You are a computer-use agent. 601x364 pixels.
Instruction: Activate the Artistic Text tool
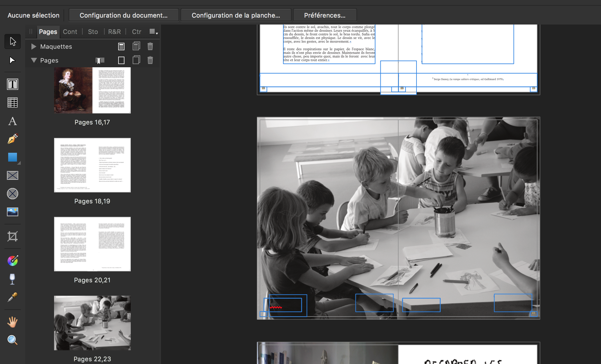13,121
